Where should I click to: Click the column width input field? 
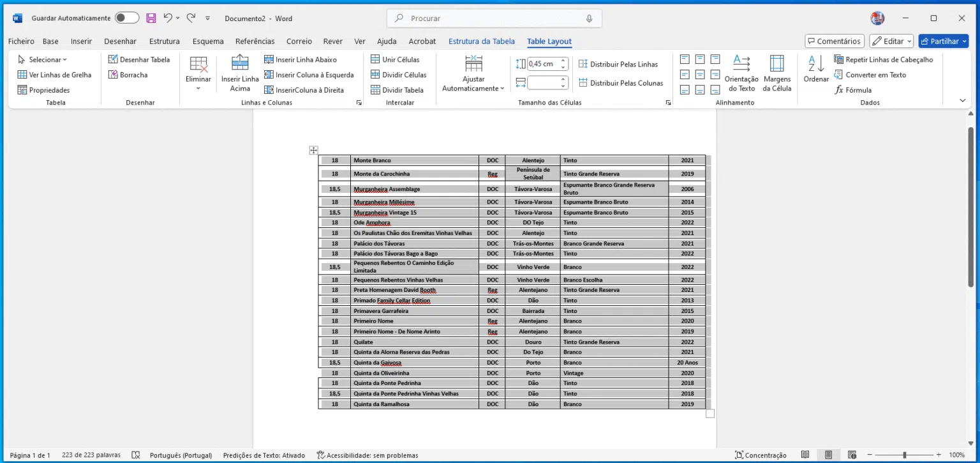542,82
